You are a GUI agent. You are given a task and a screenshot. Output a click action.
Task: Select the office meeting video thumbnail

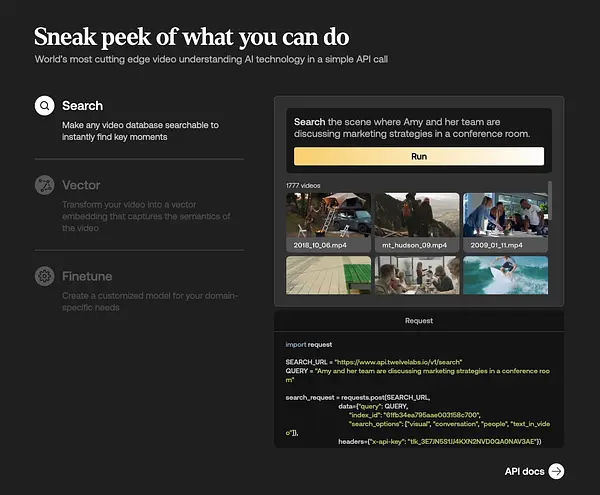tap(417, 275)
